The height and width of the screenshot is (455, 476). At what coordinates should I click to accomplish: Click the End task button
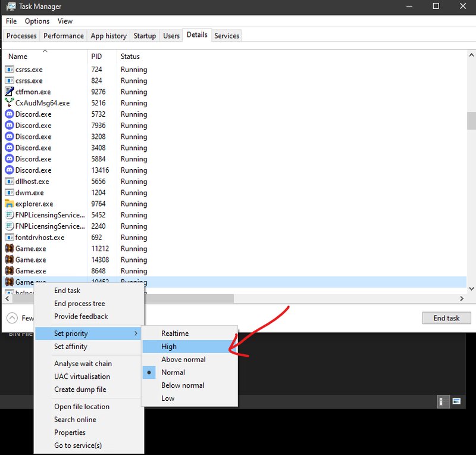[x=447, y=318]
